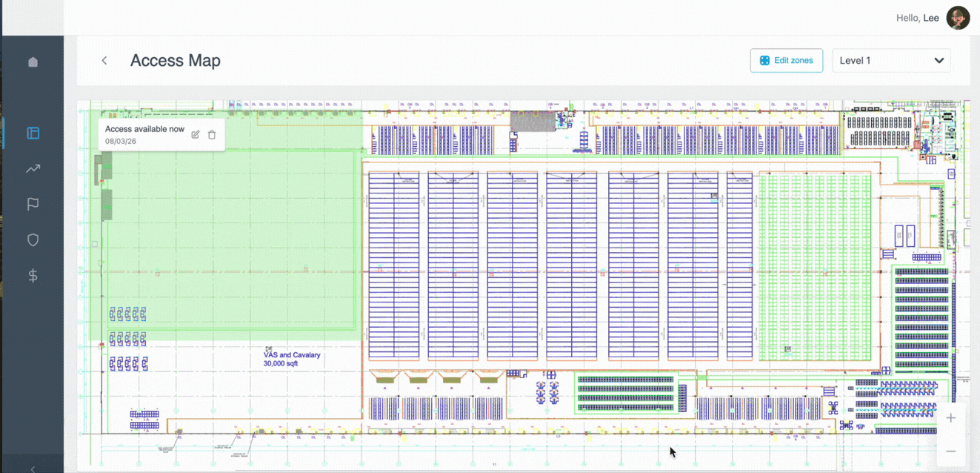This screenshot has height=473, width=980.
Task: Go to the Home icon in sidebar
Action: tap(33, 62)
